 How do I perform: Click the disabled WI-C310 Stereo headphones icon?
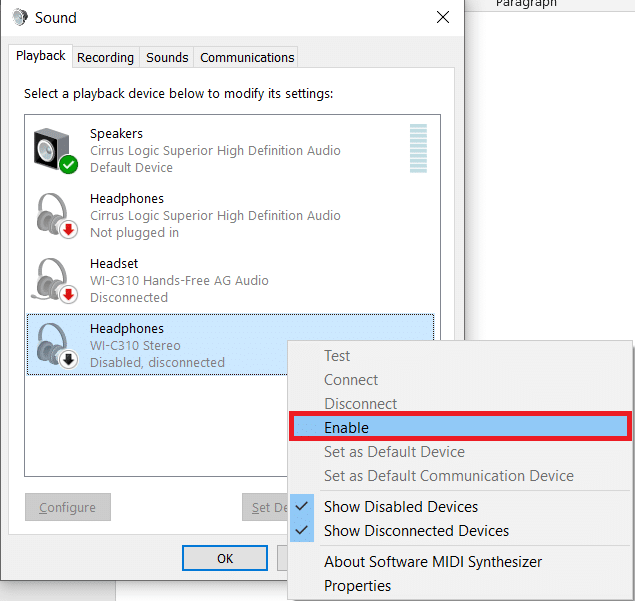[x=54, y=345]
